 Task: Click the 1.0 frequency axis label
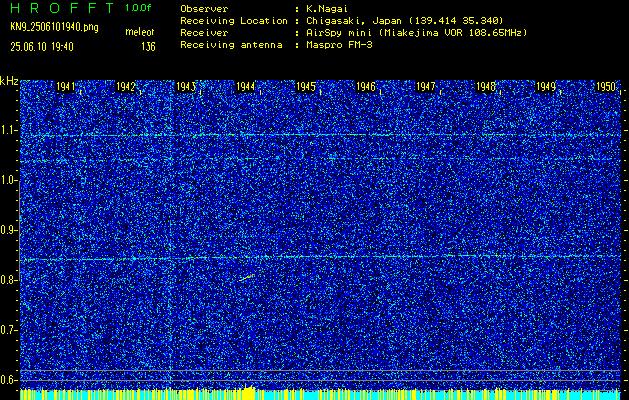(8, 180)
